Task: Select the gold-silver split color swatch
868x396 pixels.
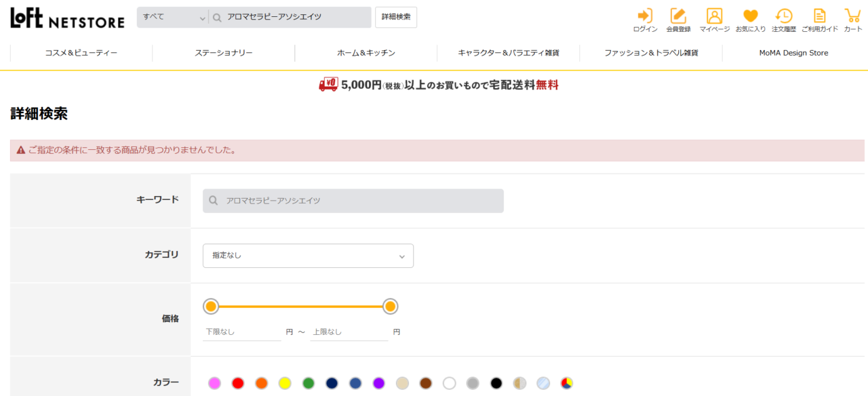Action: coord(519,383)
